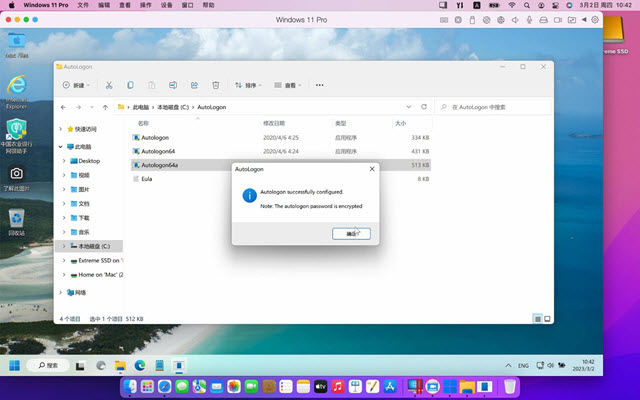Open recent locations chevron beside forward arrow

92,107
